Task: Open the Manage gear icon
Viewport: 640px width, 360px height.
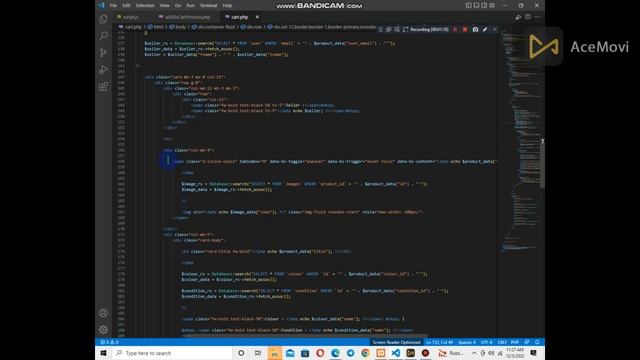Action: (103, 329)
